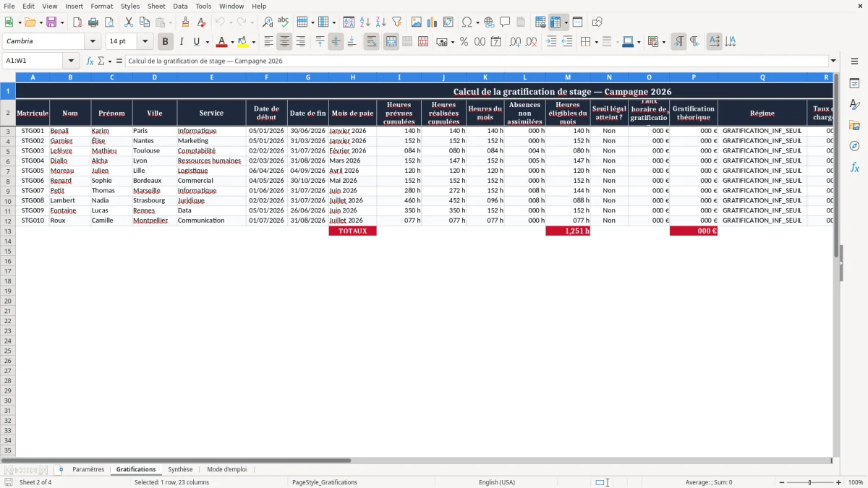This screenshot has height=488, width=868.
Task: Align text right
Action: [300, 42]
